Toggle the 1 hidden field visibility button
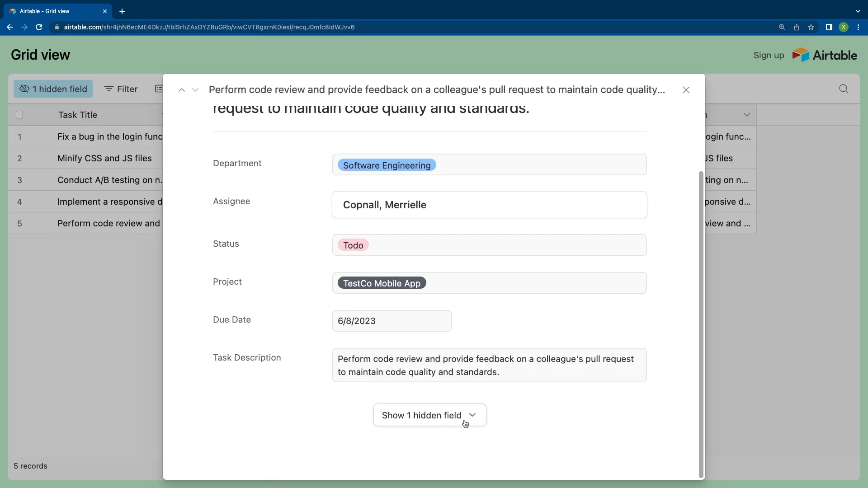Screen dimensions: 868x488 pos(53,89)
